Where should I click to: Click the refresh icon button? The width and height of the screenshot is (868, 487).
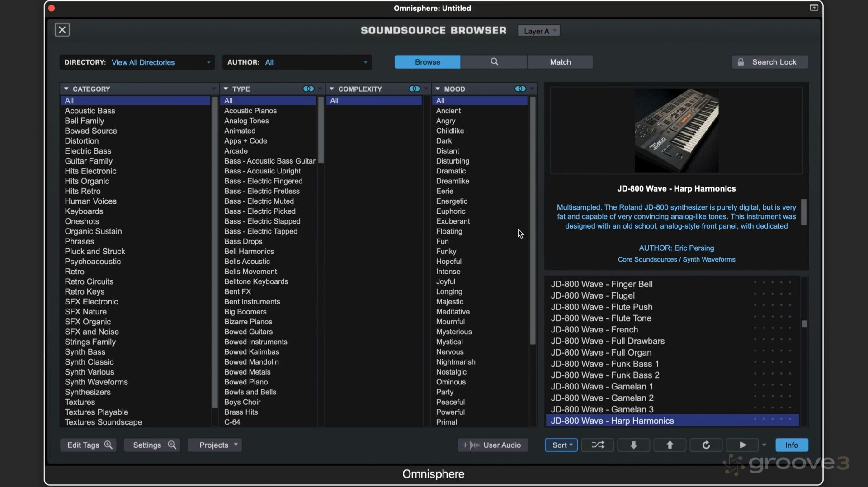tap(706, 445)
